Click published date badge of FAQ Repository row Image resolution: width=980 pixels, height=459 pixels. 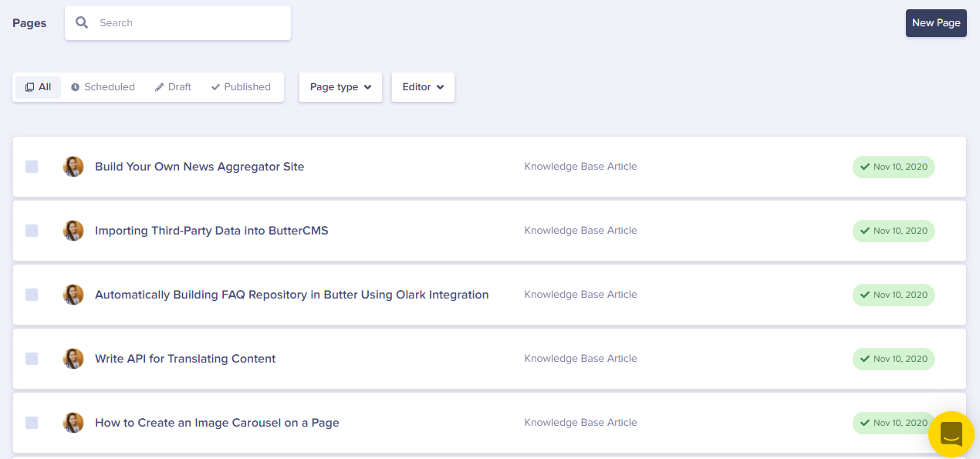(894, 295)
